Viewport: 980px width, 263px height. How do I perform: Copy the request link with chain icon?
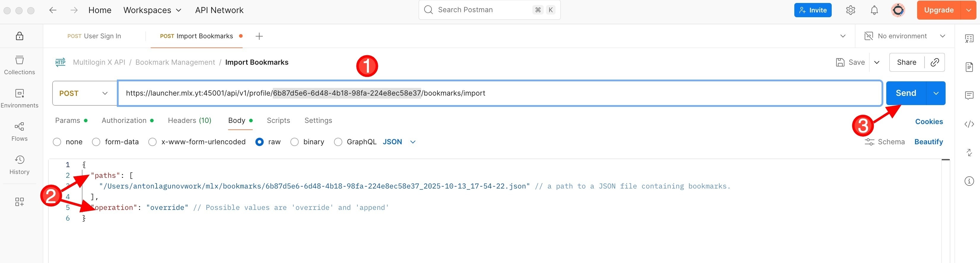[935, 62]
